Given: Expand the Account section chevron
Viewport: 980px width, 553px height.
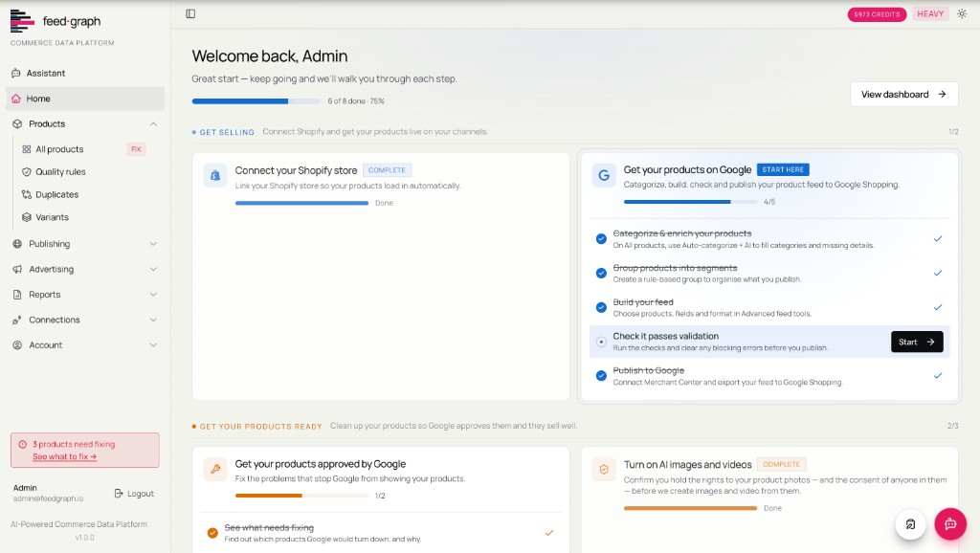Looking at the screenshot, I should tap(153, 345).
